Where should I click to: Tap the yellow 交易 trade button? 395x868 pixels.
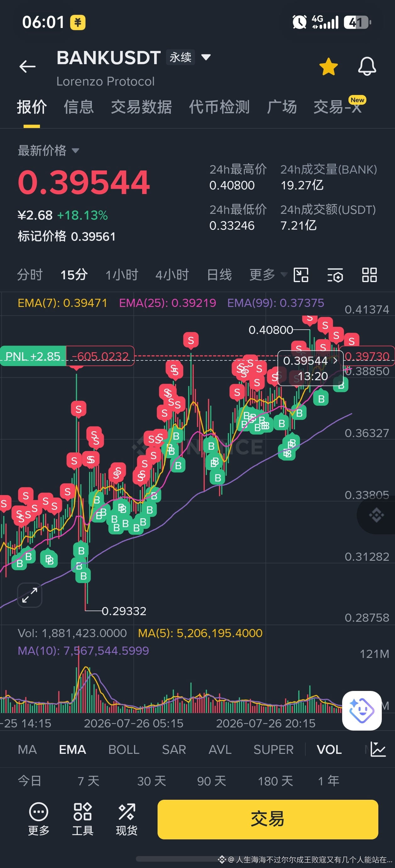[x=268, y=819]
